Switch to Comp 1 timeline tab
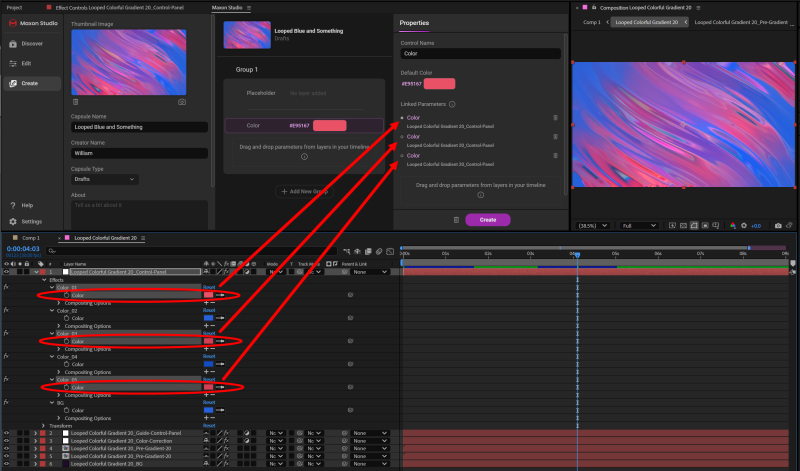This screenshot has height=471, width=800. pos(30,238)
